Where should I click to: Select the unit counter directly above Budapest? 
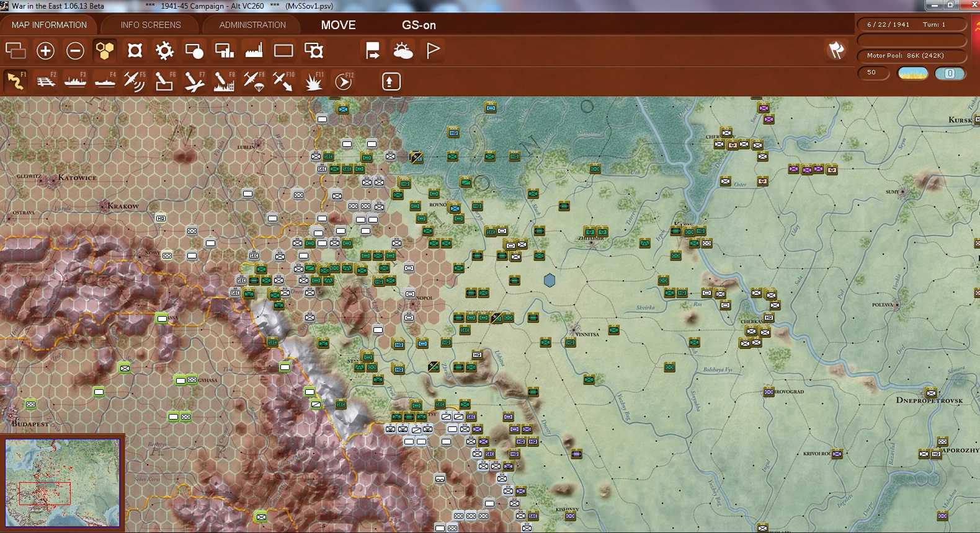30,404
